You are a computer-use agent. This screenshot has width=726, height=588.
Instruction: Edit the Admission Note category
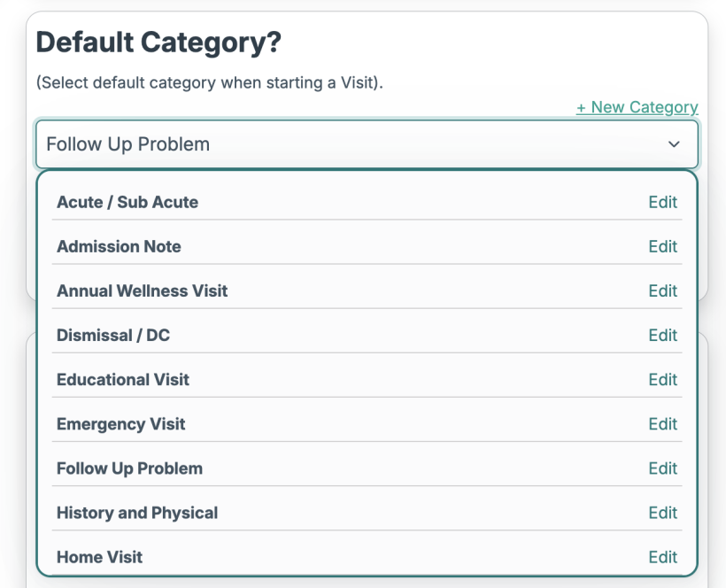click(662, 246)
